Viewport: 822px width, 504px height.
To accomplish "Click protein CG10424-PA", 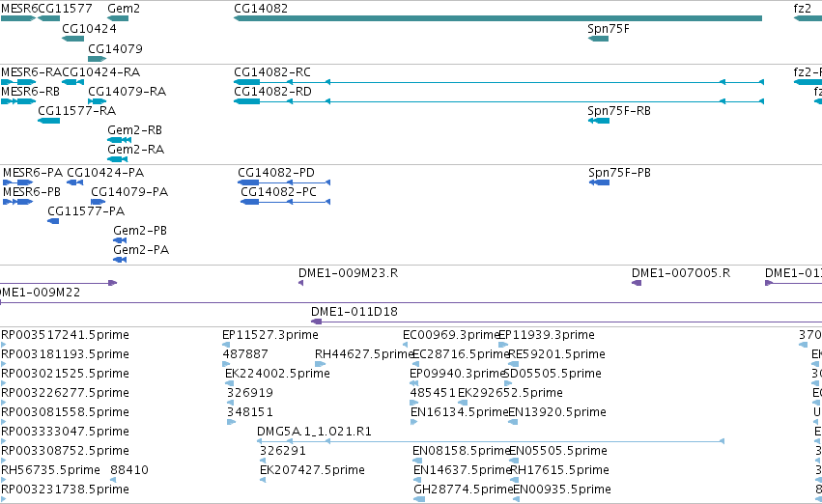I will [105, 173].
